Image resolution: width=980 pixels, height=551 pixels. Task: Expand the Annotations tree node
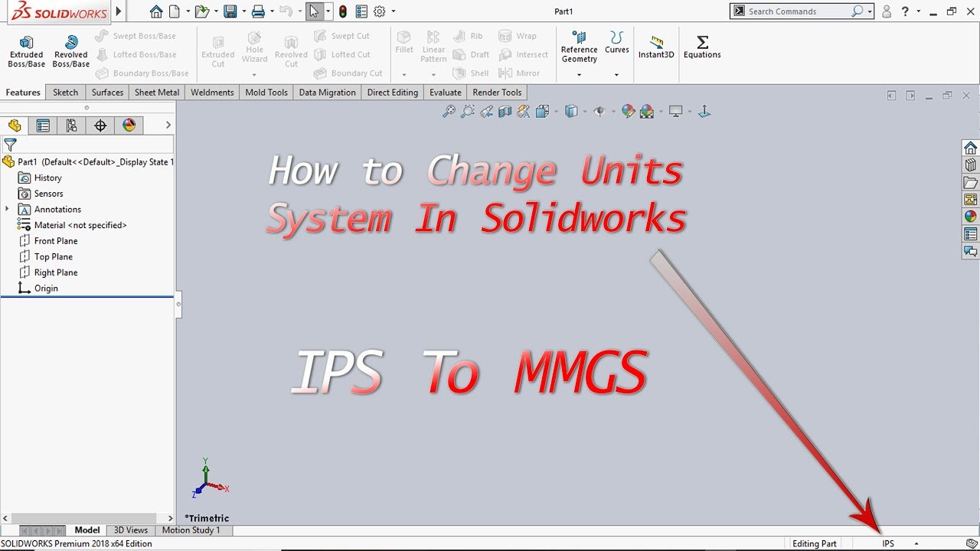pos(8,209)
